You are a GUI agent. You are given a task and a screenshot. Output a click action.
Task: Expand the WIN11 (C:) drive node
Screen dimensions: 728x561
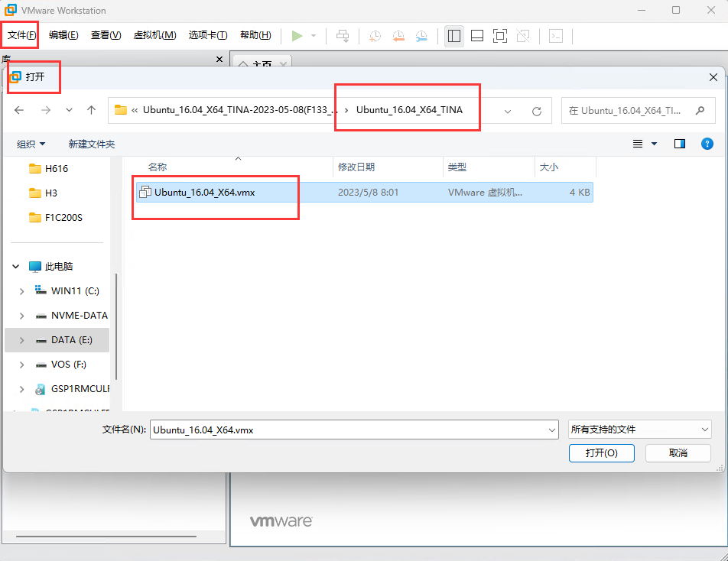click(22, 291)
